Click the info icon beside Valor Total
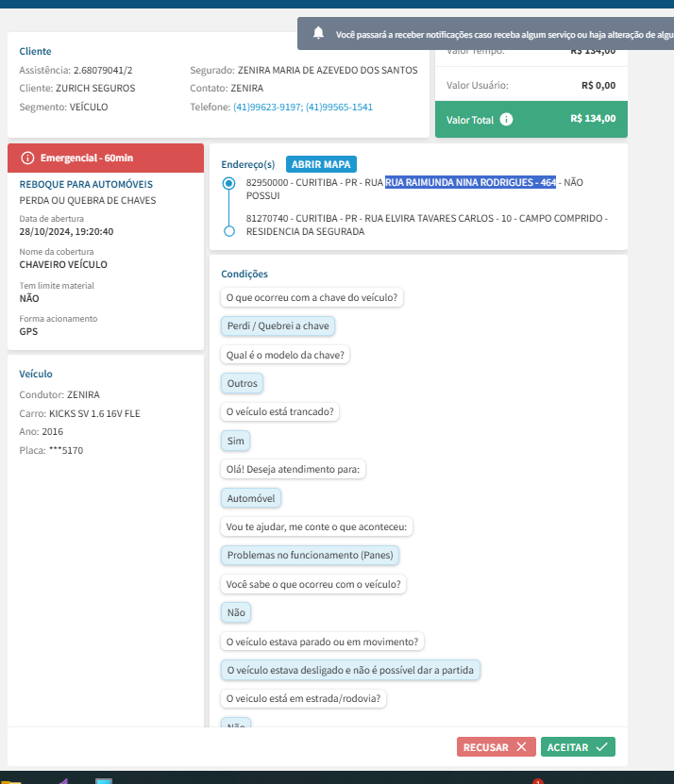The image size is (674, 784). [506, 120]
